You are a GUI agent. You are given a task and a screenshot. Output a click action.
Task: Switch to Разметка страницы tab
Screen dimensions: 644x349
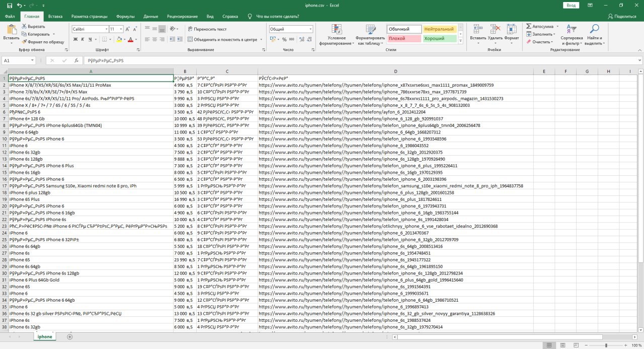click(89, 16)
